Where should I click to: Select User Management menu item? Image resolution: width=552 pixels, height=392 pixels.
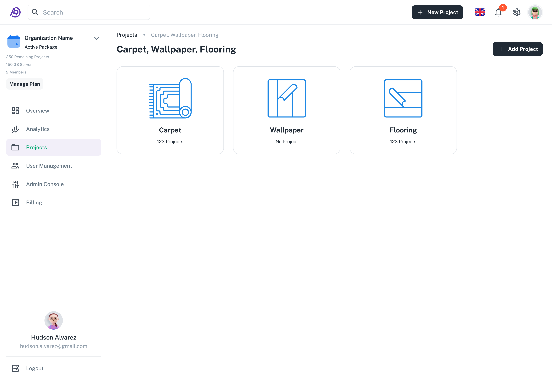[49, 166]
